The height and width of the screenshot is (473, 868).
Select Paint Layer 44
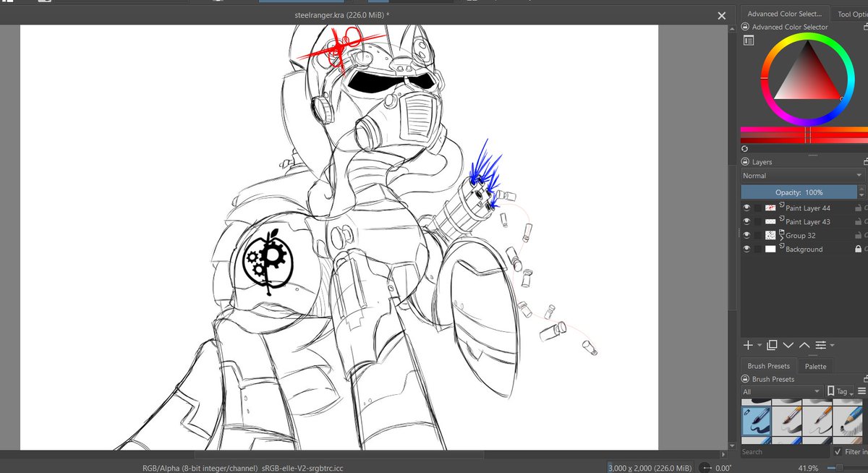(808, 208)
